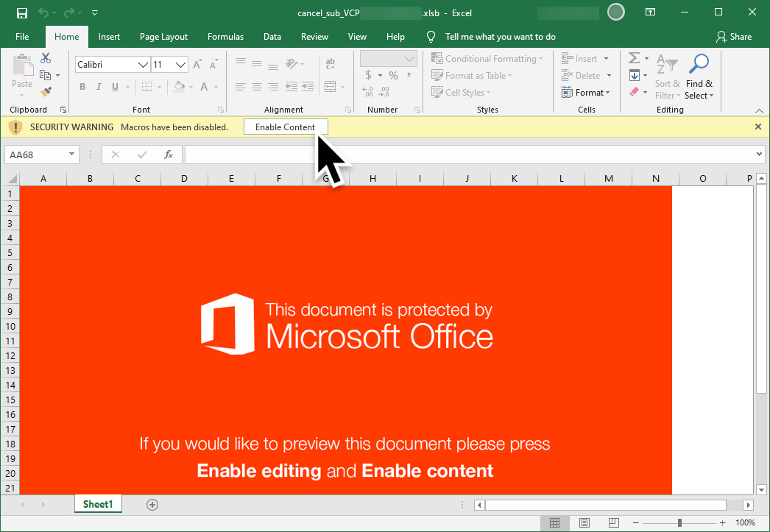Image resolution: width=770 pixels, height=532 pixels.
Task: Click the Clear eraser icon
Action: click(x=634, y=92)
